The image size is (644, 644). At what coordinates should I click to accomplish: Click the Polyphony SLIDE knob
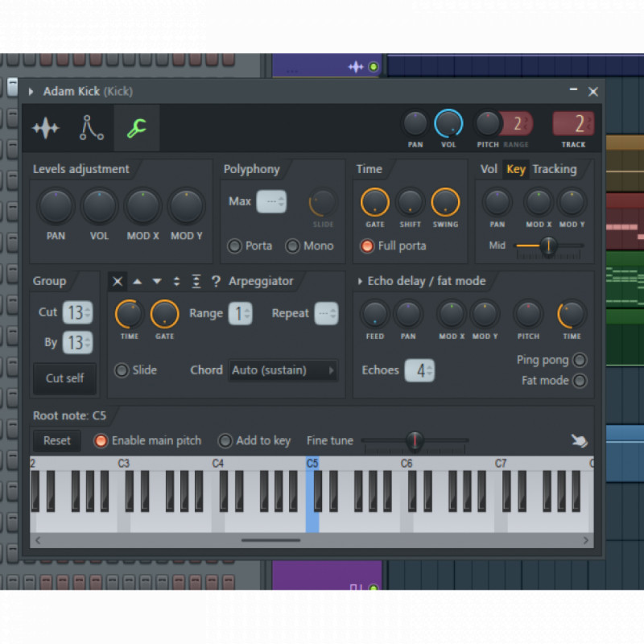pos(323,202)
